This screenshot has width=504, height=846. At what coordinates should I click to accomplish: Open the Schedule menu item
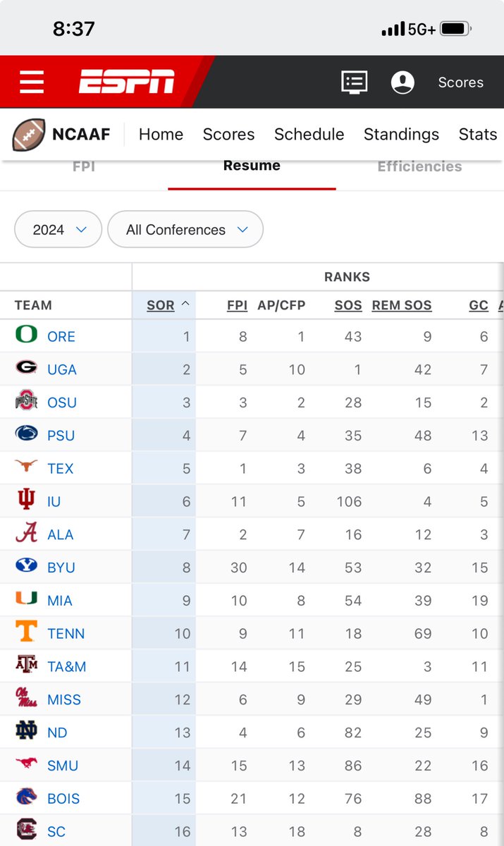pyautogui.click(x=309, y=134)
